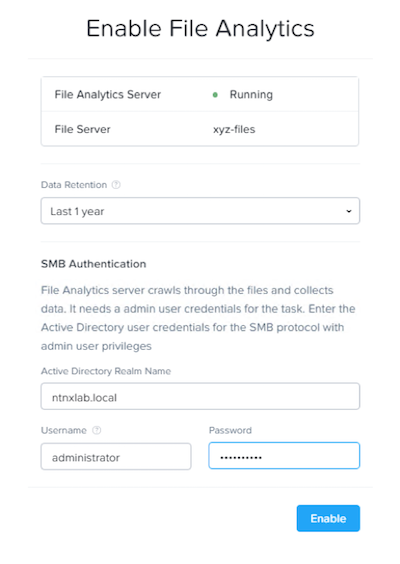Focus the Active Directory Realm Name field
The width and height of the screenshot is (400, 564).
pyautogui.click(x=200, y=396)
